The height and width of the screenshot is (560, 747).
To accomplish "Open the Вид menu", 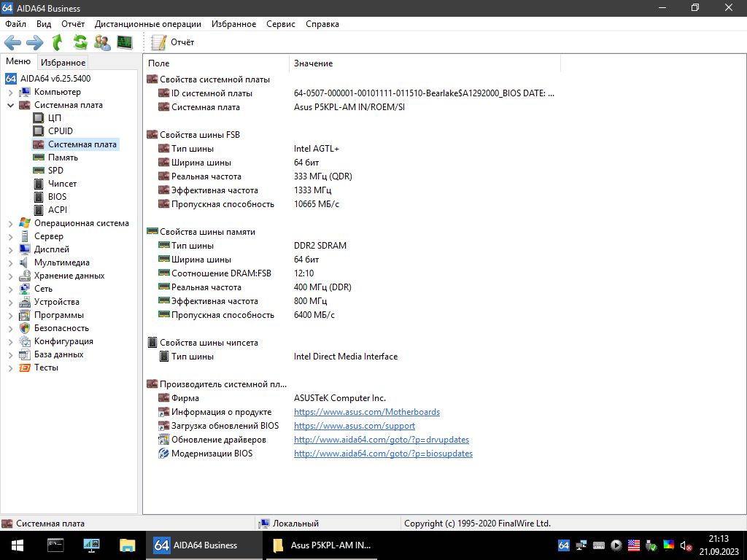I will (x=44, y=24).
